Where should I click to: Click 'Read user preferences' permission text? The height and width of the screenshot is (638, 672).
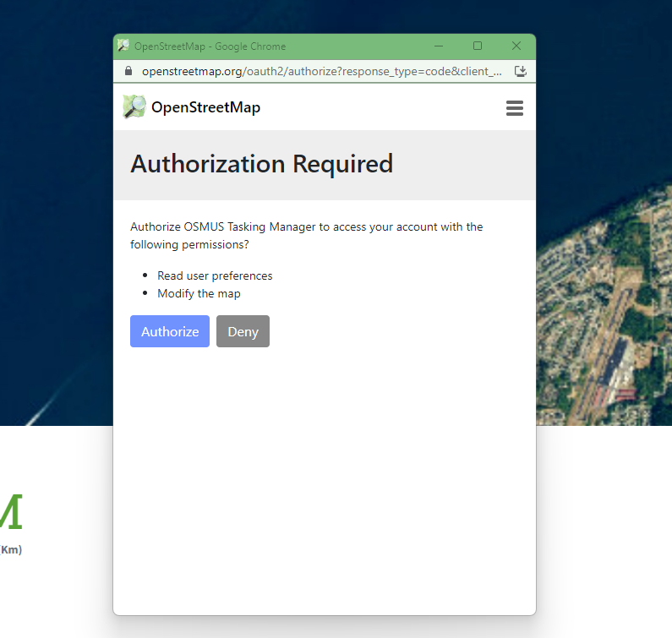(215, 275)
